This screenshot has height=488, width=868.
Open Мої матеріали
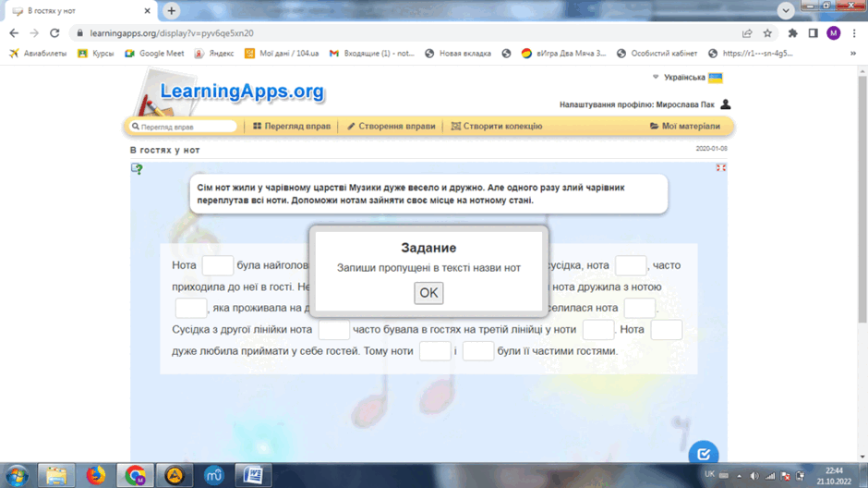[x=685, y=127]
